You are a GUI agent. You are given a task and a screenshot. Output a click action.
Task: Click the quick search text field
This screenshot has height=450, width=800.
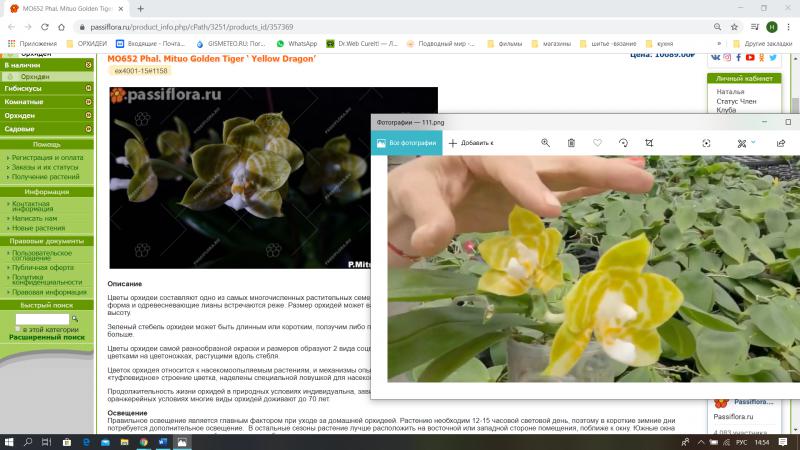41,319
